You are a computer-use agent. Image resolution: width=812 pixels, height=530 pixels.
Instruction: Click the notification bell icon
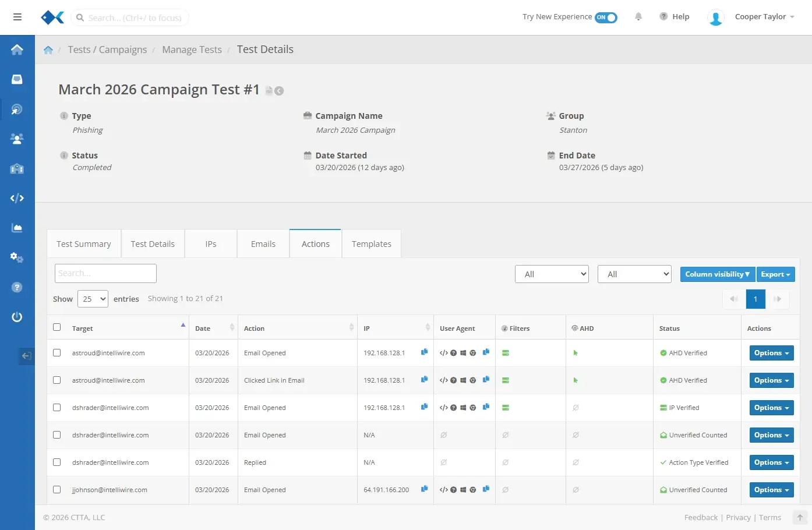[638, 17]
